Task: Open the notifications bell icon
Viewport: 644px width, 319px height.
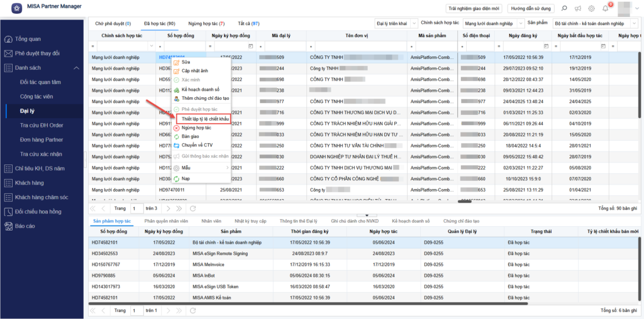Action: click(x=605, y=8)
